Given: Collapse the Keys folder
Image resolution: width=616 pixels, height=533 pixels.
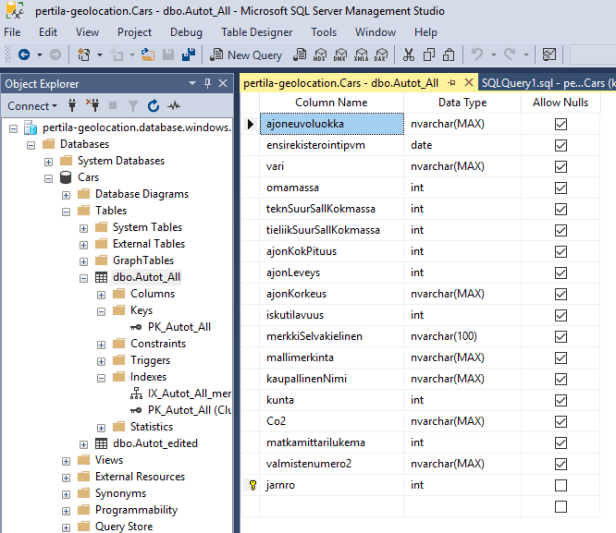Looking at the screenshot, I should (101, 311).
